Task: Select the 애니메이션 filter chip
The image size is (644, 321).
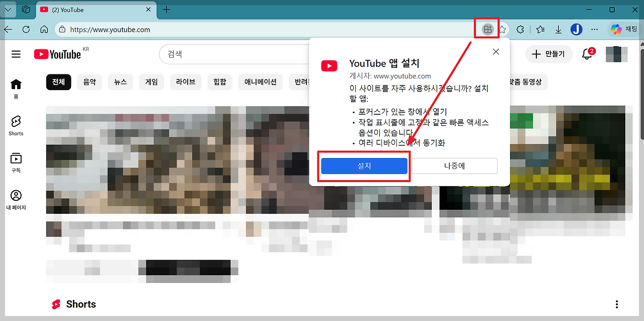Action: (x=261, y=82)
